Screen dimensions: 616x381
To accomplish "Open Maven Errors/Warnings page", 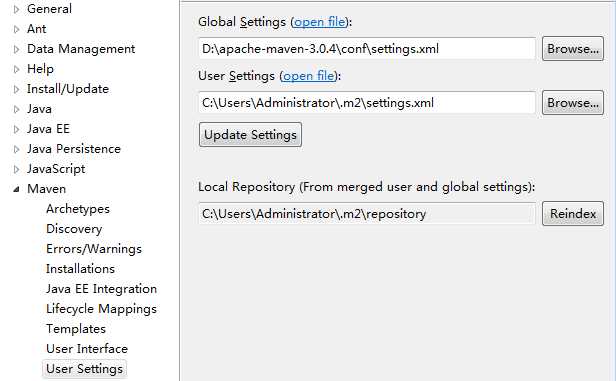I will click(x=94, y=249).
